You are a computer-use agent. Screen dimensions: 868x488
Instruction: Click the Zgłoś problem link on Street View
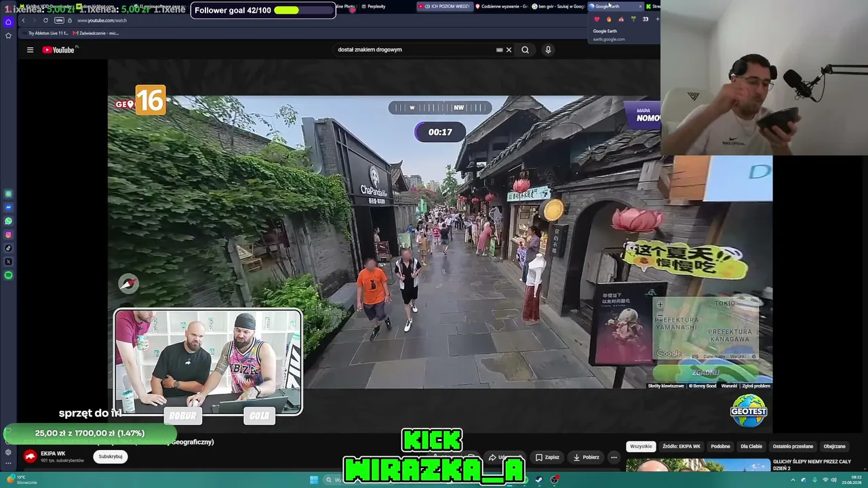pos(756,386)
